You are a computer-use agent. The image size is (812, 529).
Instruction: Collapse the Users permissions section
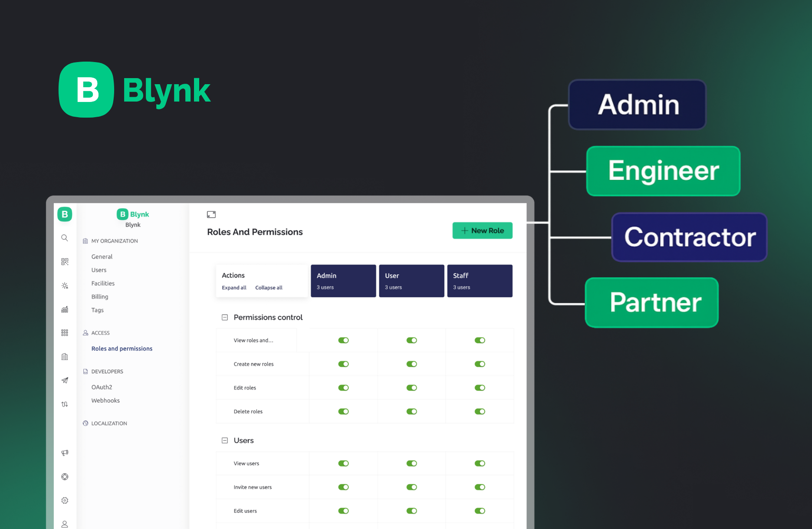click(225, 440)
